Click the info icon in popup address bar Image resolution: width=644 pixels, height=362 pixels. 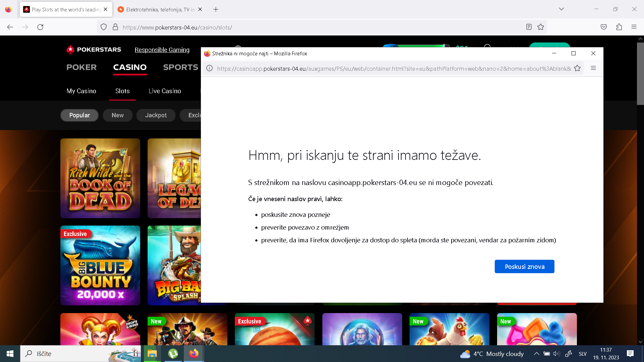(210, 68)
